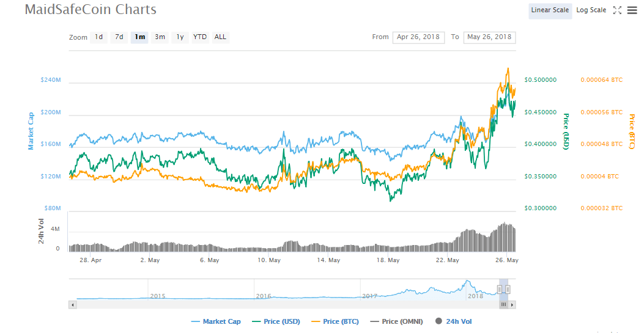Select the 3m zoom range
The height and width of the screenshot is (333, 644).
pos(160,37)
